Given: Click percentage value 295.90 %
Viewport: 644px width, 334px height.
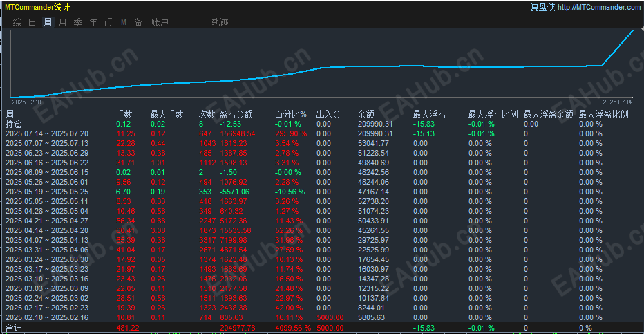Looking at the screenshot, I should [291, 133].
